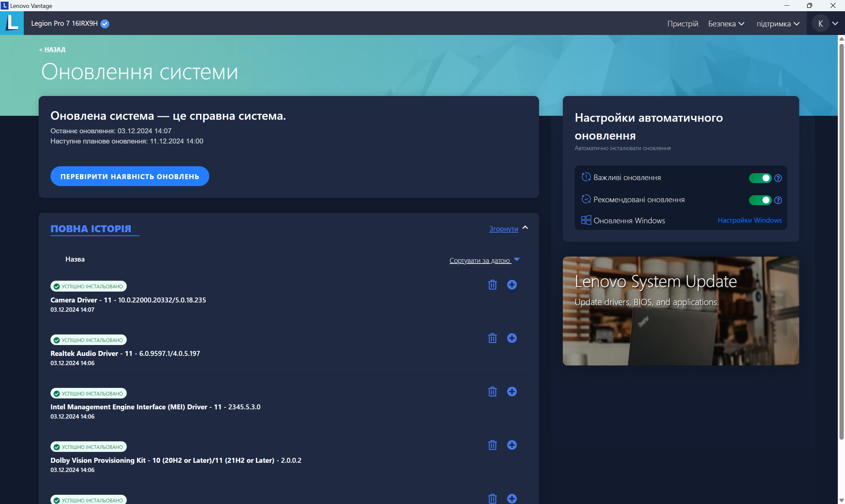845x504 pixels.
Task: Expand the partially visible bottom history entry
Action: click(x=512, y=499)
